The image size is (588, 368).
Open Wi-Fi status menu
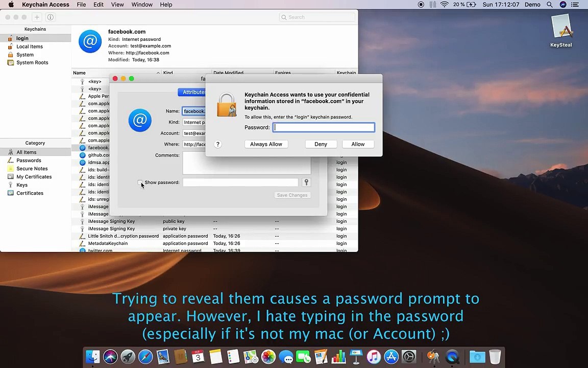pos(445,5)
